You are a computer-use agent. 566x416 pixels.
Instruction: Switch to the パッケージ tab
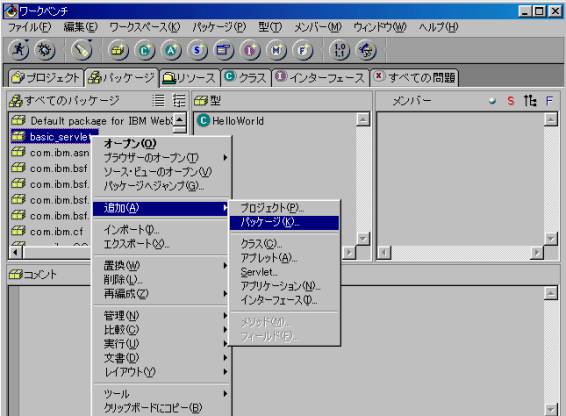pyautogui.click(x=122, y=77)
